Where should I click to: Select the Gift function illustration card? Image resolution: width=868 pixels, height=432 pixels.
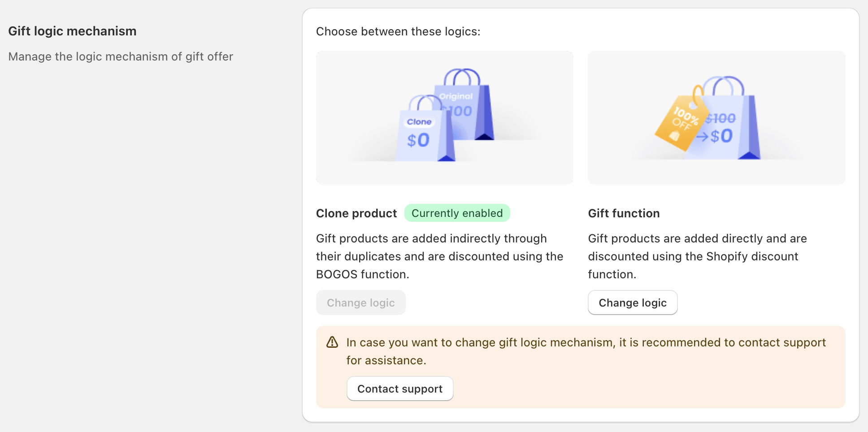click(x=716, y=117)
